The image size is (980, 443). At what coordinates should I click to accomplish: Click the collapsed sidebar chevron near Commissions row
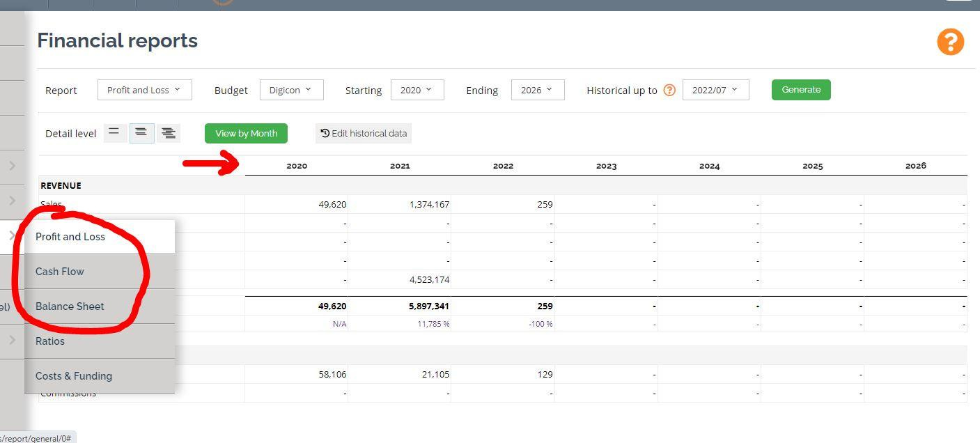click(x=13, y=340)
